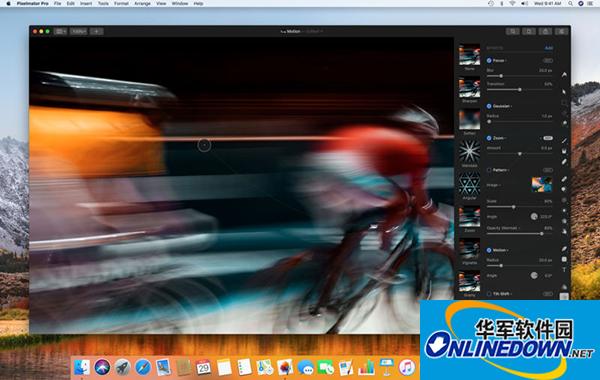Apply the Angular effect preset thumbnail

pos(470,184)
